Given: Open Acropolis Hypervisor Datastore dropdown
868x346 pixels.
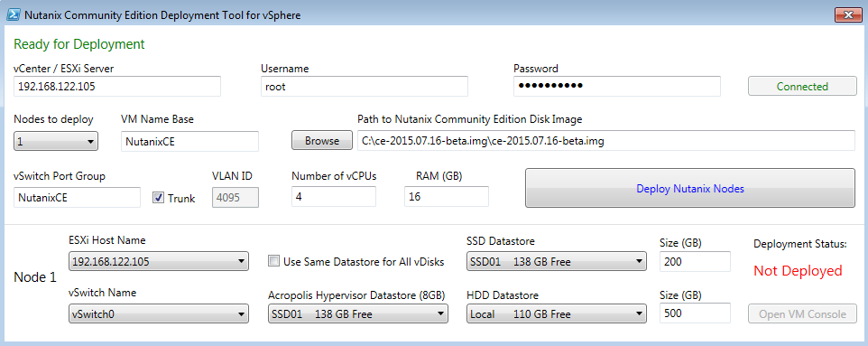Looking at the screenshot, I should 358,313.
